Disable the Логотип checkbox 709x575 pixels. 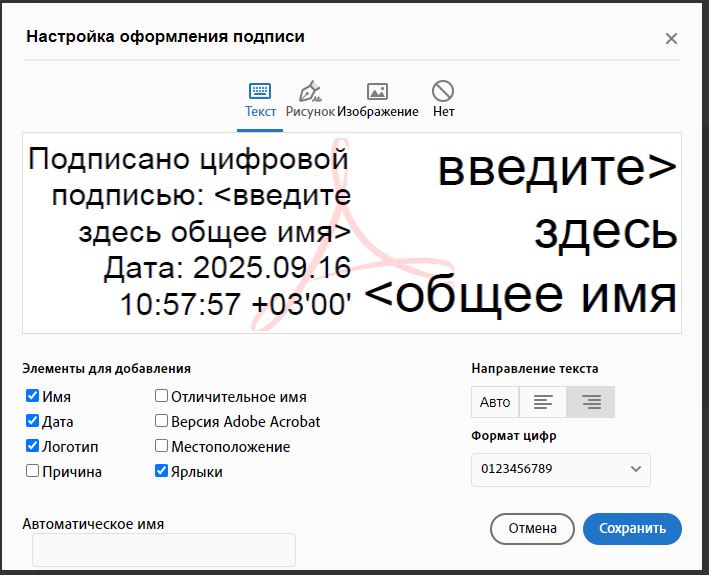coord(33,446)
